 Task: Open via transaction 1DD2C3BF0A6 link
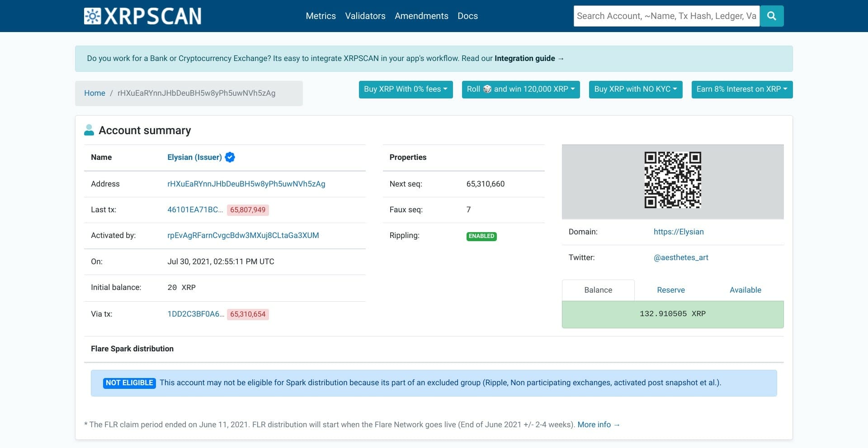(x=196, y=314)
